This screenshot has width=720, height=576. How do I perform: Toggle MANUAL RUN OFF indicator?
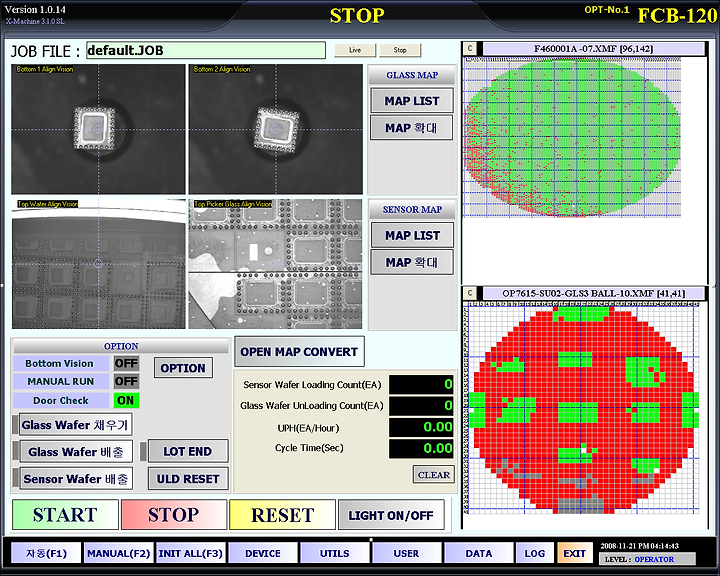tap(126, 381)
